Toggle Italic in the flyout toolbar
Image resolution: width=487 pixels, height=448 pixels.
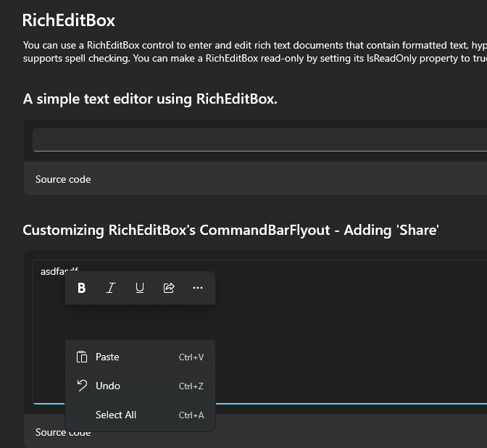pos(111,288)
